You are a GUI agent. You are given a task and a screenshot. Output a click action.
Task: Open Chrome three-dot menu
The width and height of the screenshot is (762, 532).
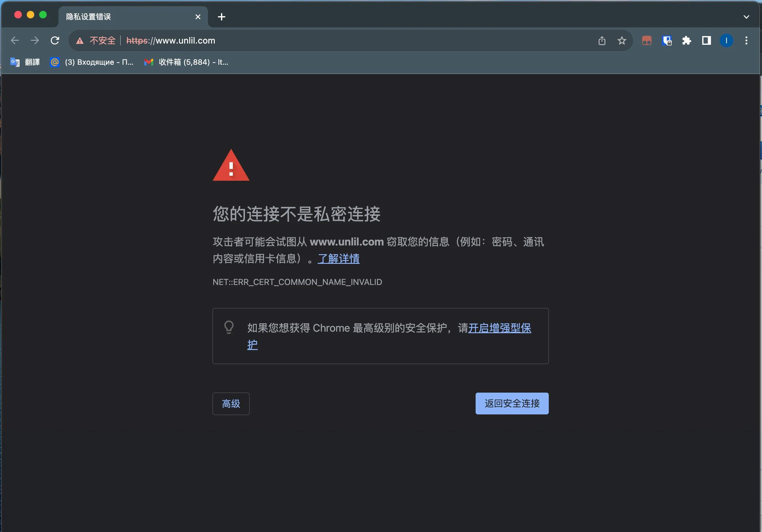(746, 40)
